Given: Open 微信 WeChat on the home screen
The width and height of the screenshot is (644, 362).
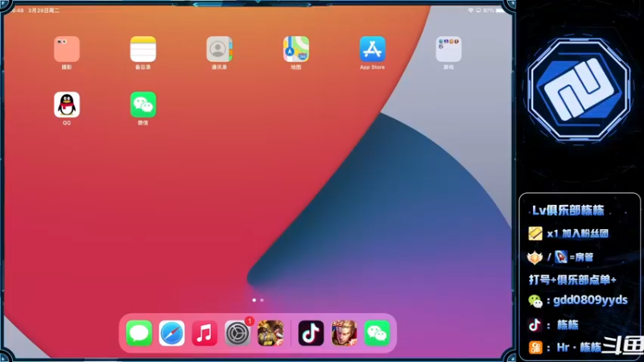Looking at the screenshot, I should [x=143, y=105].
